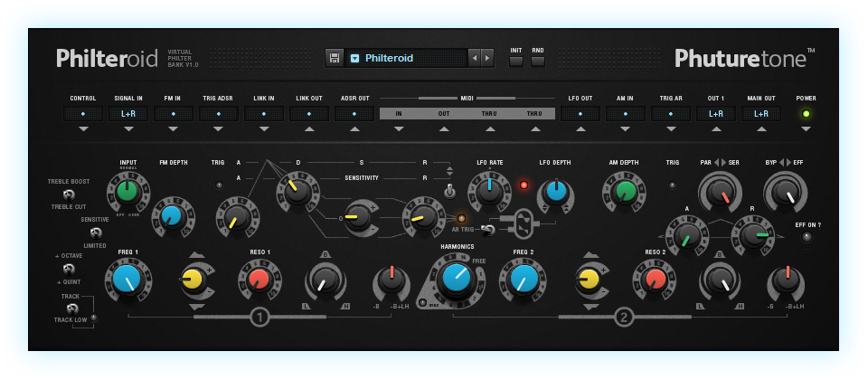Toggle the POWER LED
Screen dimensions: 868x380
806,114
